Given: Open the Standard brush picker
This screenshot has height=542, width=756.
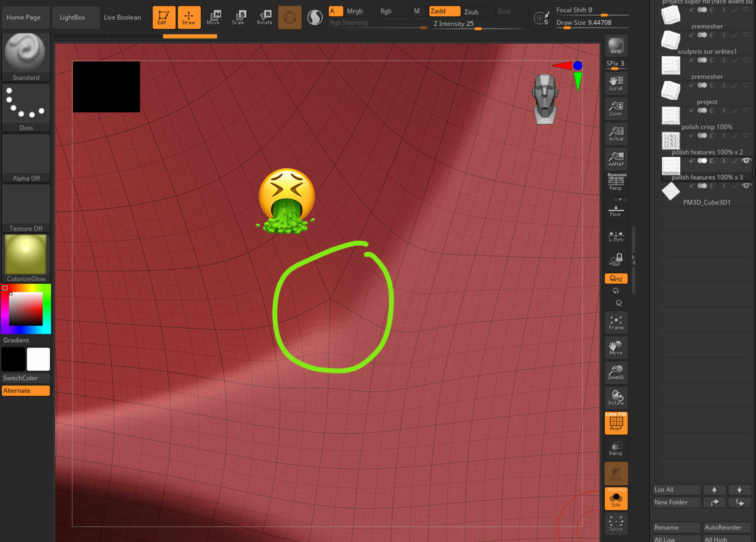Looking at the screenshot, I should point(26,57).
